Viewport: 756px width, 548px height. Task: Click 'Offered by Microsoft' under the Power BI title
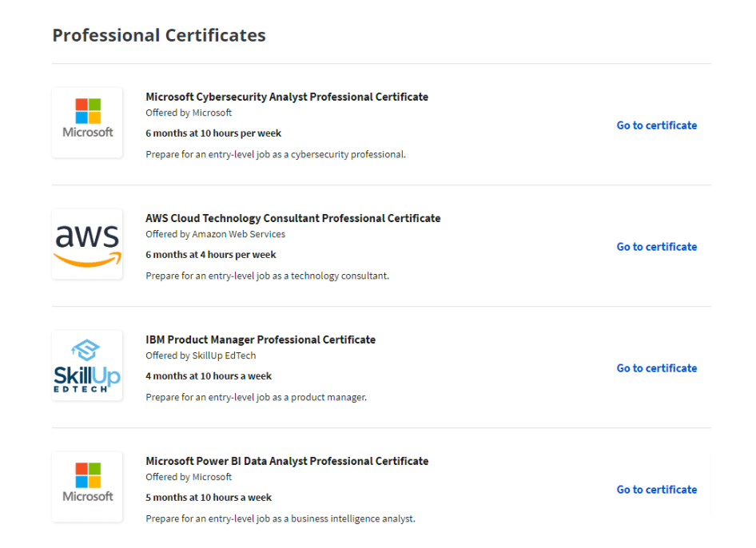[x=189, y=477]
